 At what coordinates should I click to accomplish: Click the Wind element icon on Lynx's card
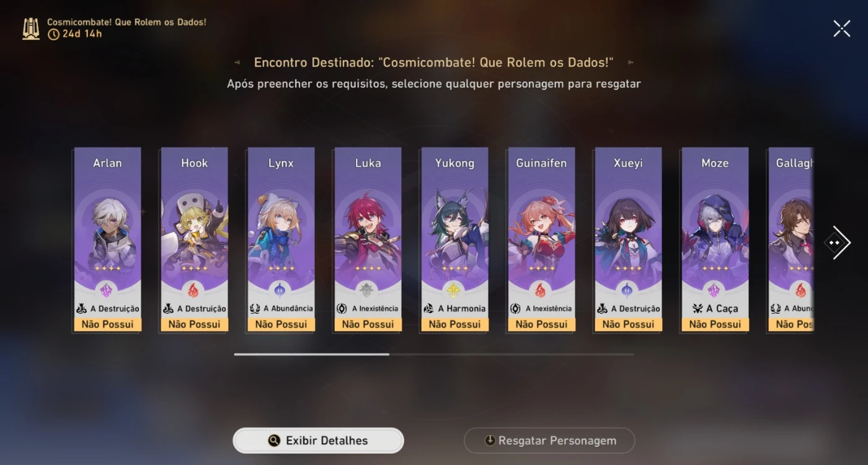point(280,290)
